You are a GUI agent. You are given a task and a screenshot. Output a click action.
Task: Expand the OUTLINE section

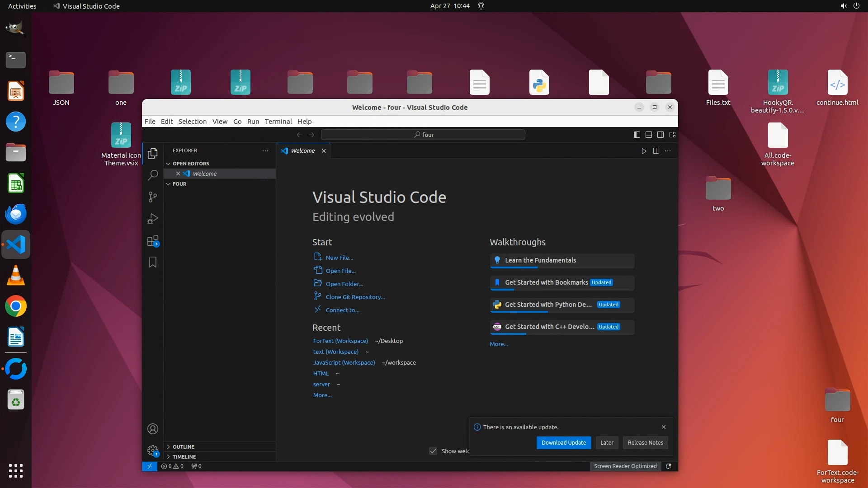pos(183,447)
